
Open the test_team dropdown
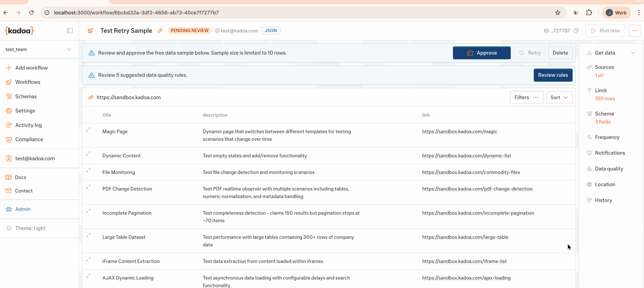[x=39, y=49]
